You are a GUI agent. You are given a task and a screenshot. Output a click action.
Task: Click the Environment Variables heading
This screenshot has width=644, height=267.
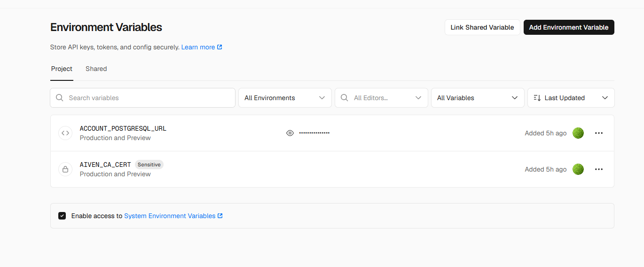click(106, 27)
